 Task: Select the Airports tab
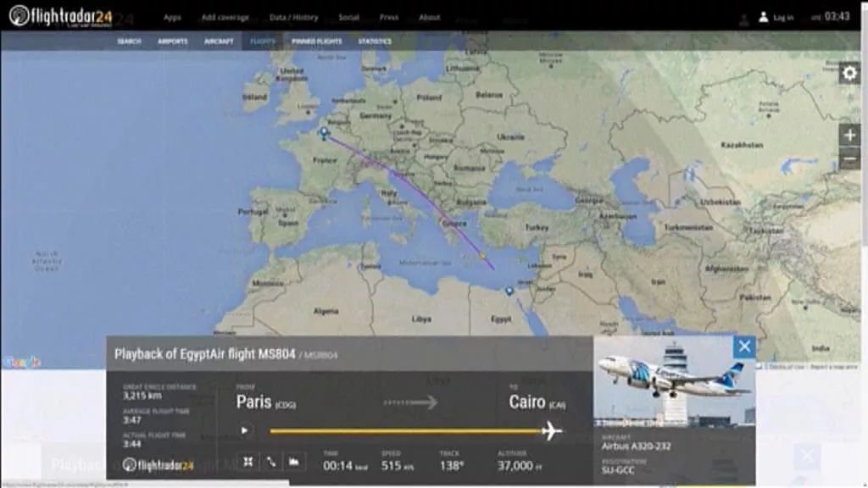[x=173, y=41]
